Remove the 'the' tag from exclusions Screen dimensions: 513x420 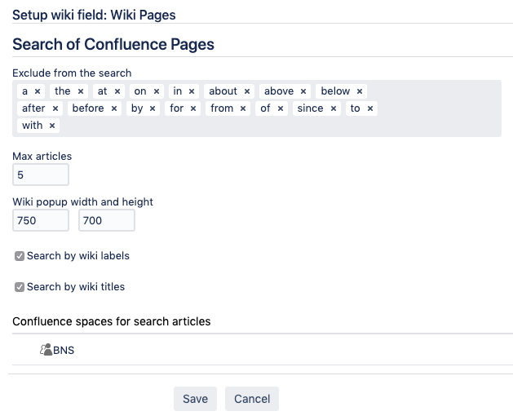pos(81,91)
